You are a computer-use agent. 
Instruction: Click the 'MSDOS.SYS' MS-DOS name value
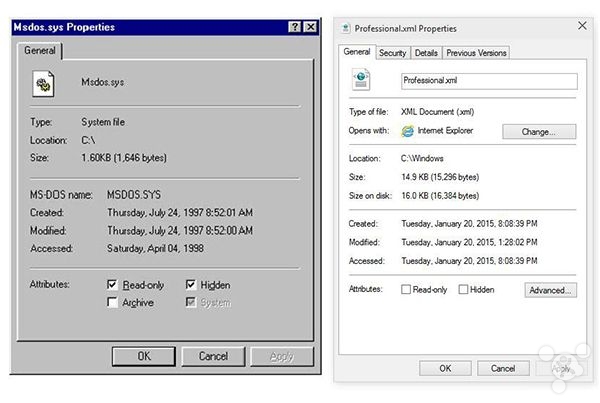coord(134,194)
